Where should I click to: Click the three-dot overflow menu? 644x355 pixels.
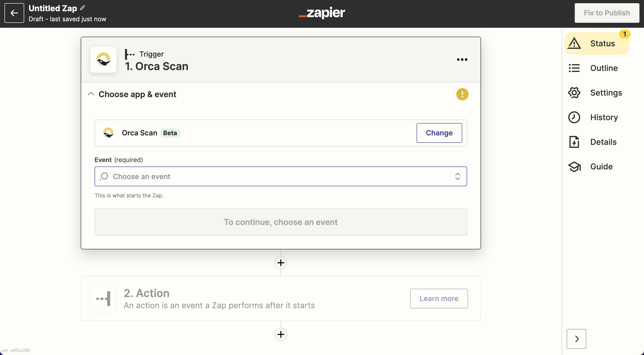pyautogui.click(x=462, y=59)
